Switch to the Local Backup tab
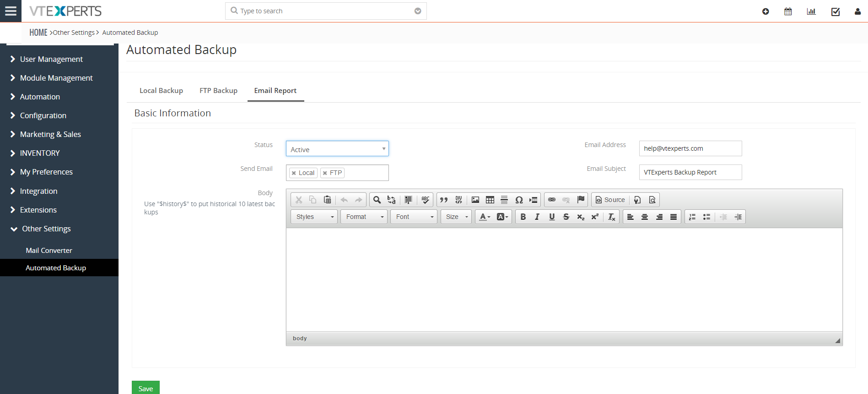Viewport: 868px width, 394px height. [161, 91]
